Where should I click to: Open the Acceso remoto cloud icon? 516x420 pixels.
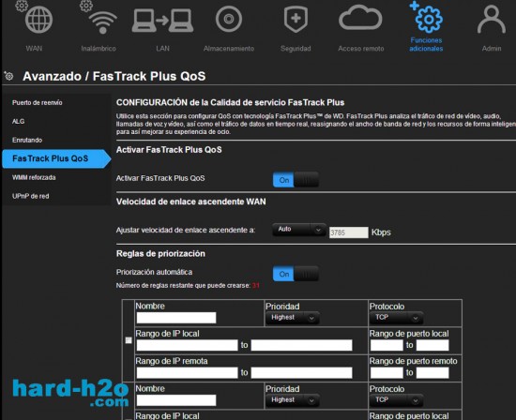click(x=360, y=18)
